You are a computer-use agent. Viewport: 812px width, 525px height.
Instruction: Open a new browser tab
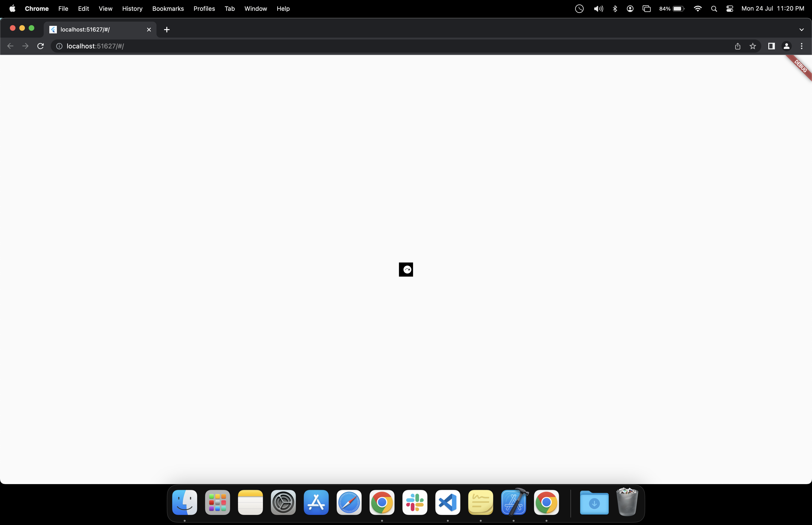click(x=167, y=29)
